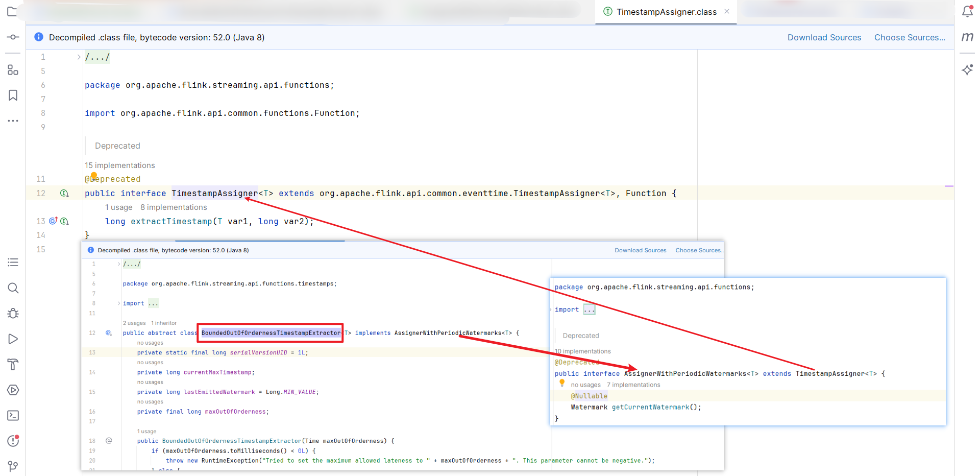
Task: Expand the folded import block in the lower panel
Action: pos(119,303)
